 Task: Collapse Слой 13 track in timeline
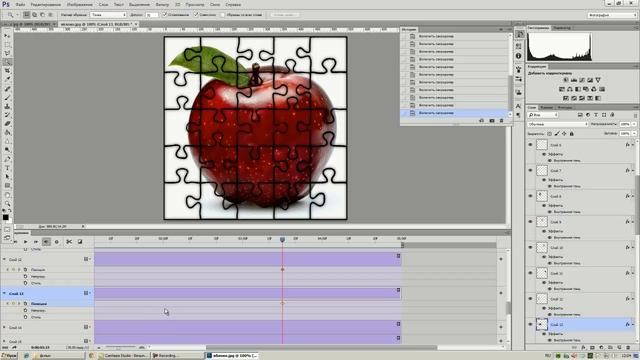tap(4, 293)
